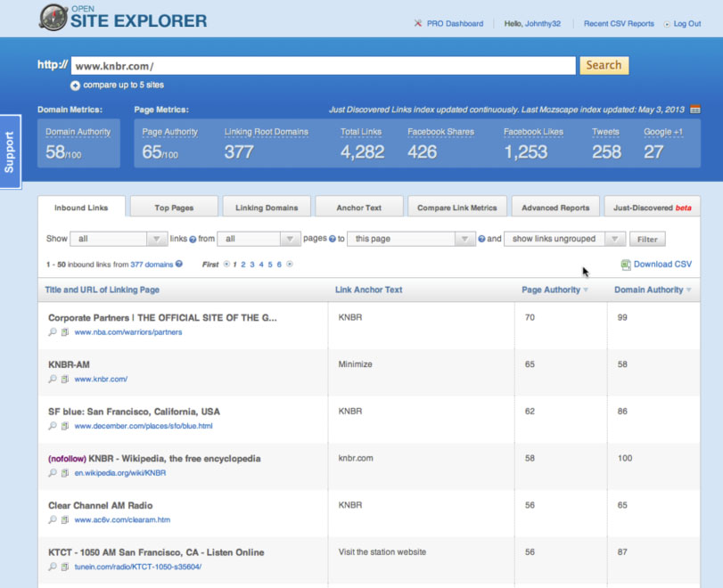
Task: Click the URL input field
Action: 324,66
